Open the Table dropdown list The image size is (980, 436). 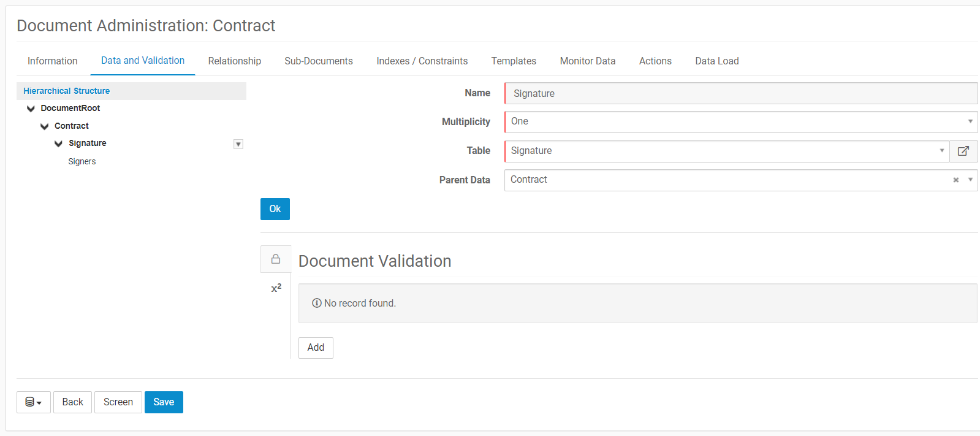[x=941, y=151]
